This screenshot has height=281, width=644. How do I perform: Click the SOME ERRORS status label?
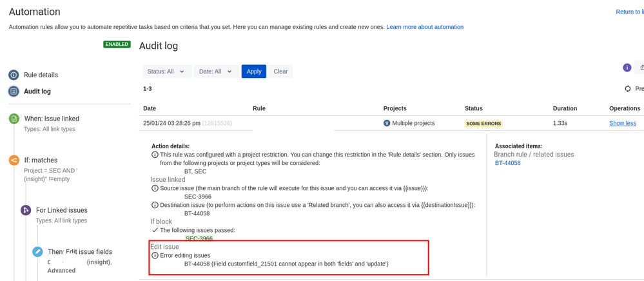click(x=484, y=123)
